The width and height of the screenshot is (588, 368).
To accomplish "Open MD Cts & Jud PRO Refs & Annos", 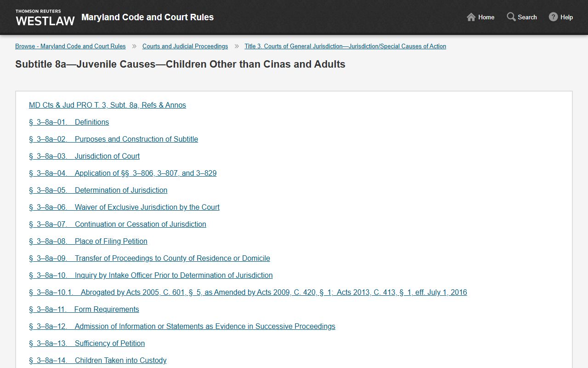I will point(107,105).
